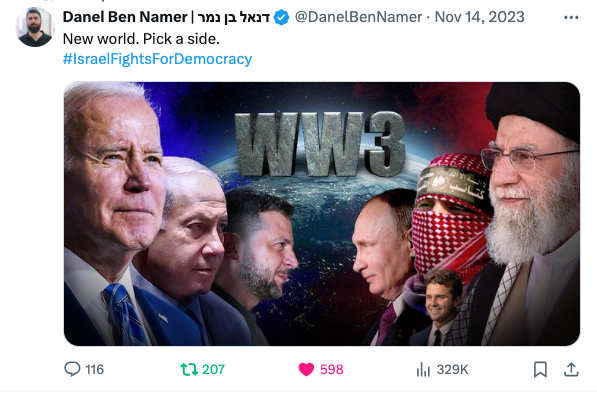Unlike the post via pink heart
This screenshot has width=597, height=394.
pos(306,369)
